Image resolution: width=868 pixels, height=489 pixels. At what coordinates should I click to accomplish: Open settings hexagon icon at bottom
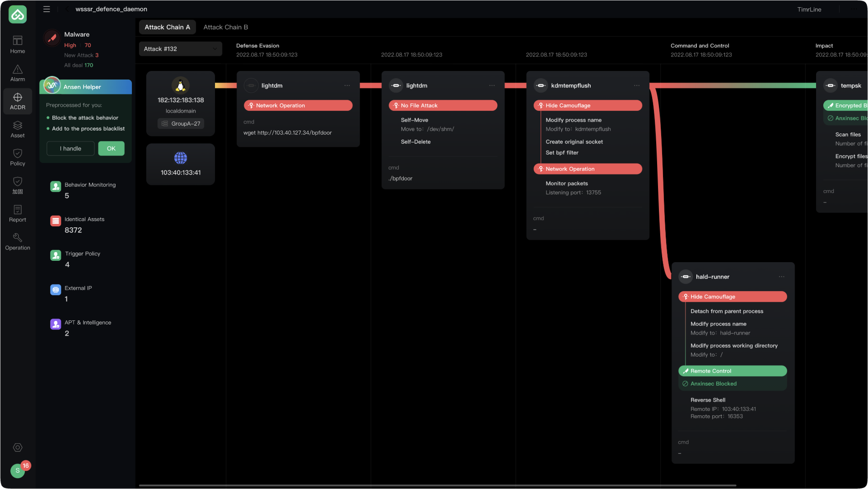click(18, 447)
